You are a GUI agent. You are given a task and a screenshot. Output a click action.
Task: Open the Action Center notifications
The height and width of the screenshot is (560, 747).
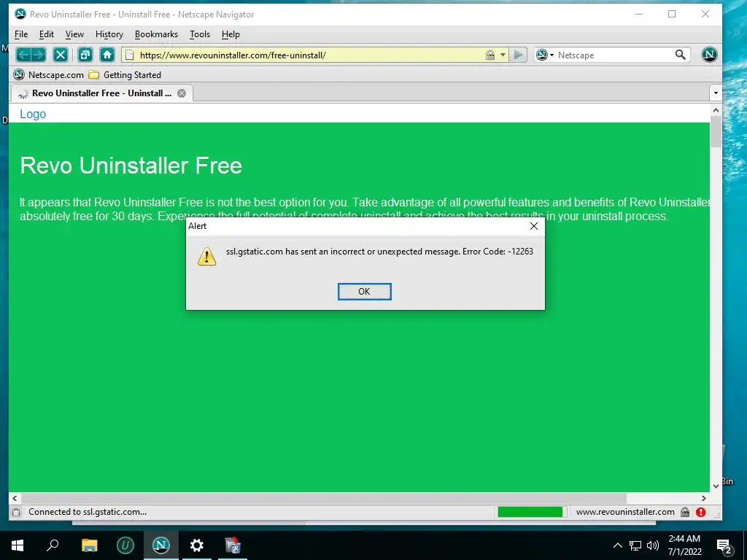click(x=724, y=545)
